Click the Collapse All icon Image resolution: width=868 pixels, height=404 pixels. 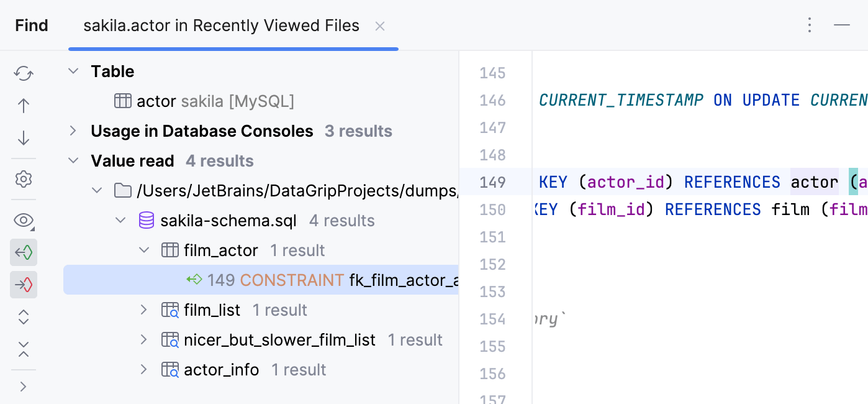(24, 349)
